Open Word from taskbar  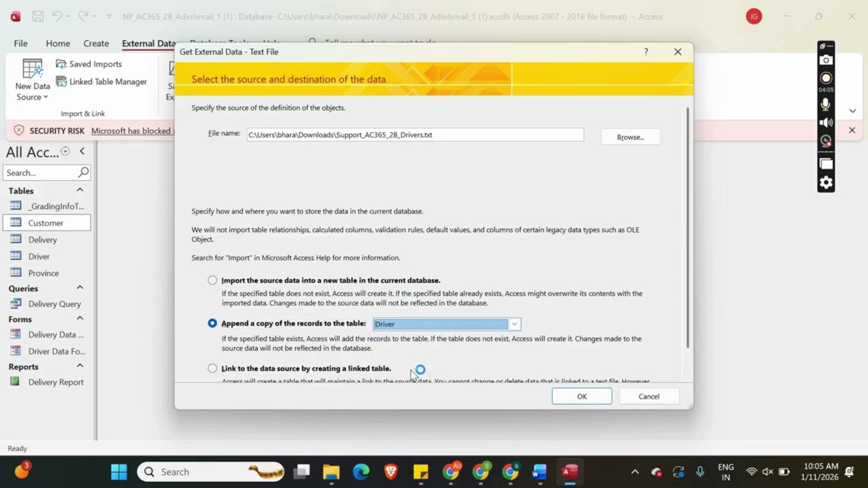click(540, 472)
